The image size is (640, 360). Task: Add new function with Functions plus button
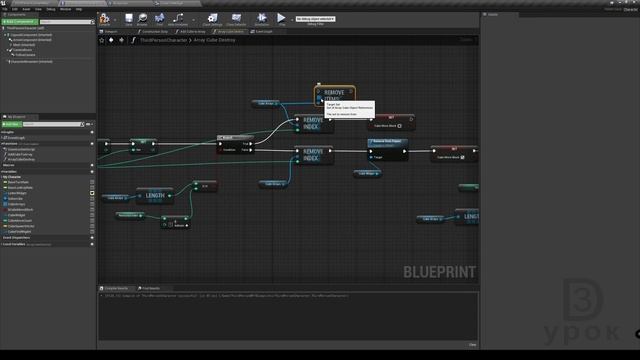point(92,144)
